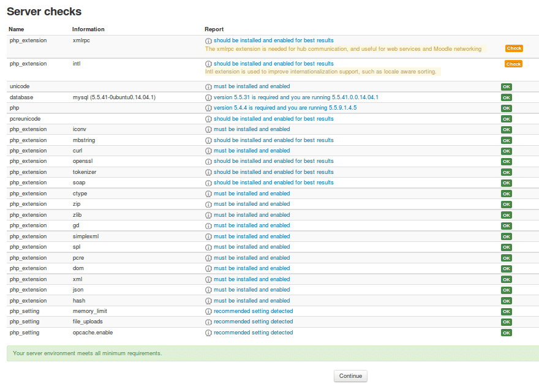This screenshot has height=392, width=539.
Task: Click the info icon on the database row
Action: click(x=208, y=97)
